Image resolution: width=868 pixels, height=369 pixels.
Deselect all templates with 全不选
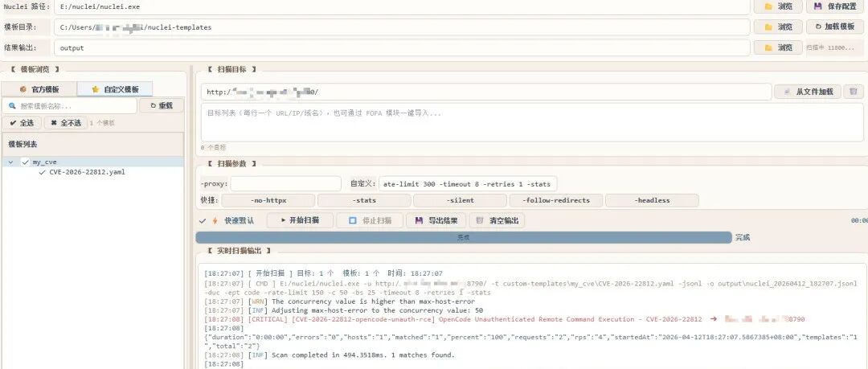point(65,123)
